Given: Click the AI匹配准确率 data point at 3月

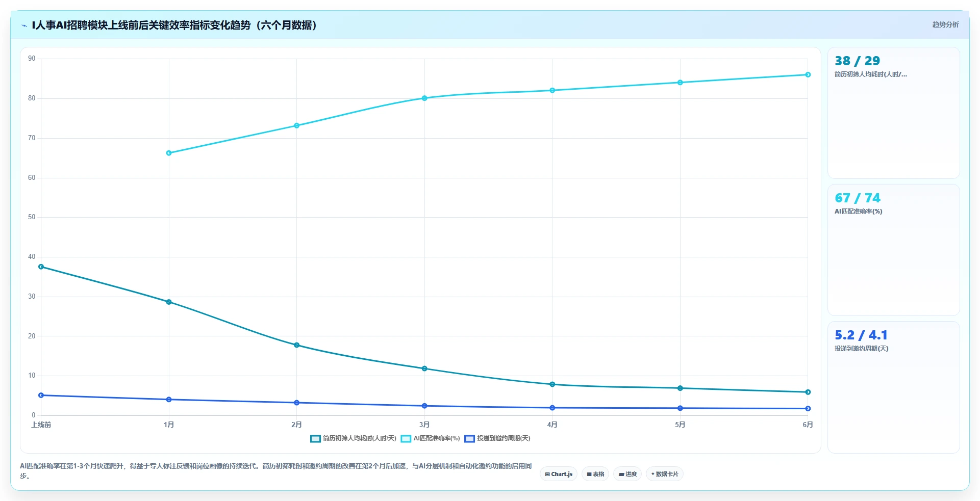Looking at the screenshot, I should [424, 98].
